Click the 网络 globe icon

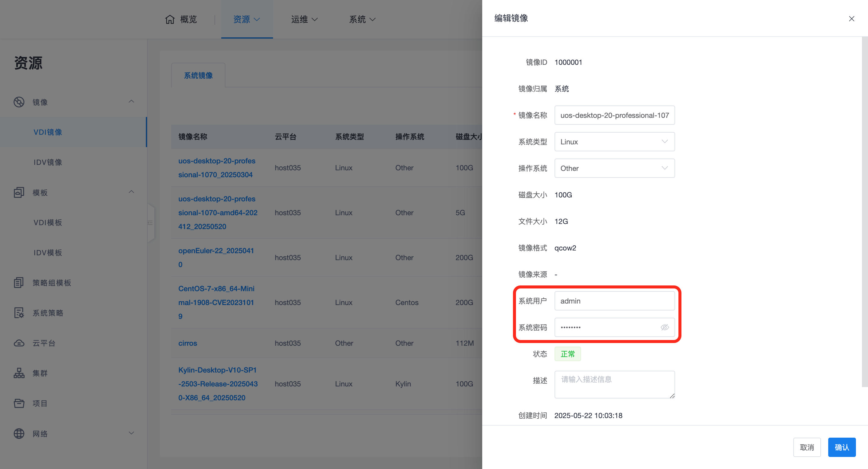point(19,433)
